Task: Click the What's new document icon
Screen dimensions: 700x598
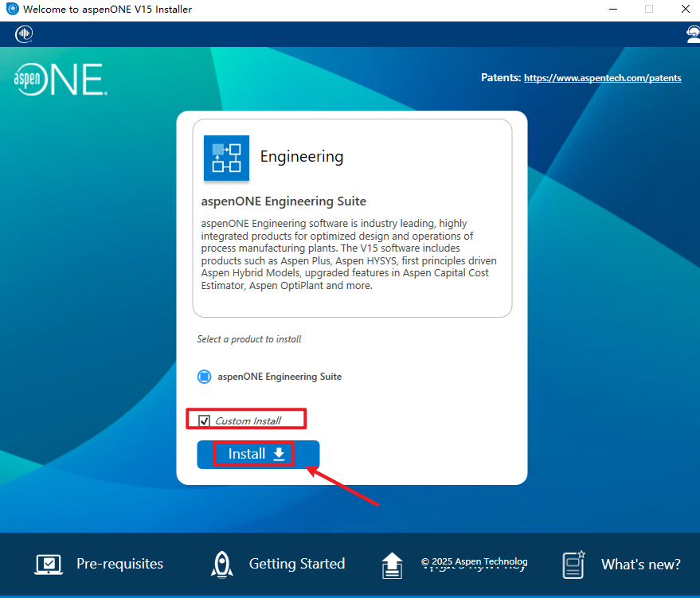Action: (x=574, y=565)
